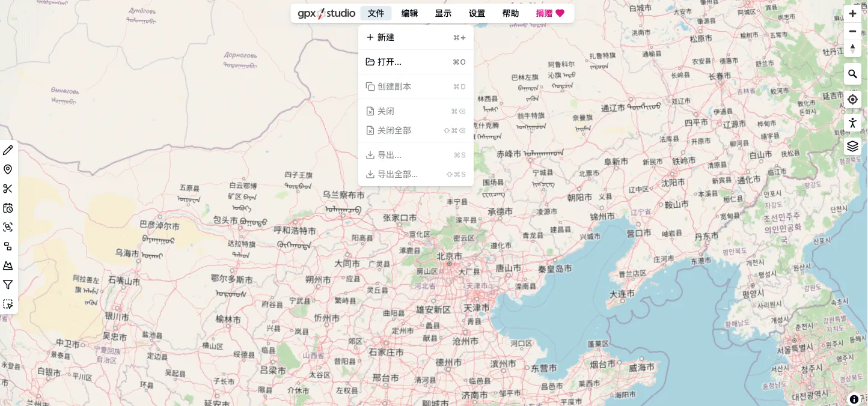868x406 pixels.
Task: Open the 设置 dropdown menu
Action: [x=477, y=13]
